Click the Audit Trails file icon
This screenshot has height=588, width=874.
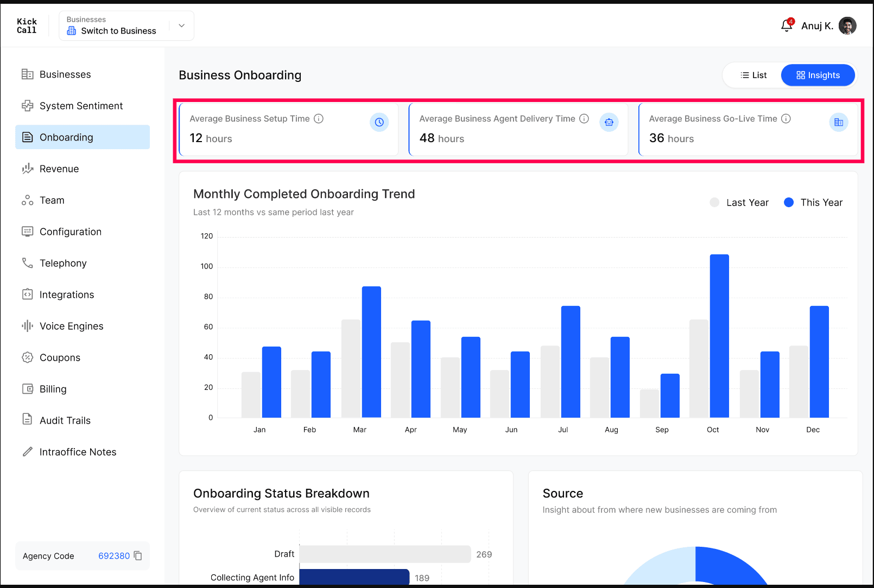click(x=27, y=419)
